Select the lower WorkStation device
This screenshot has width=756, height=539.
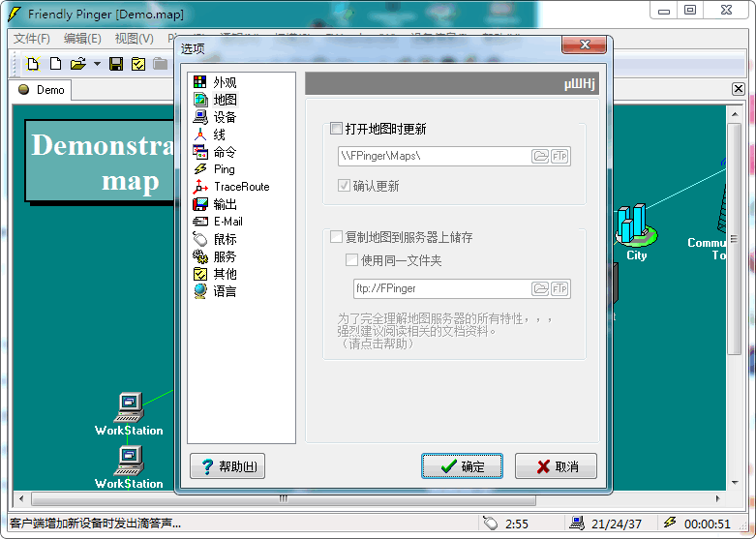pos(130,467)
